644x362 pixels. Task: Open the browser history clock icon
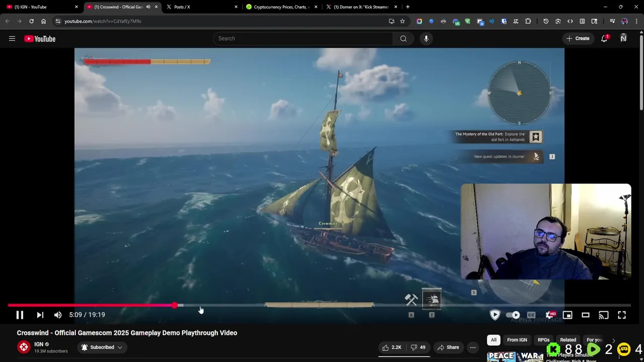[x=546, y=21]
